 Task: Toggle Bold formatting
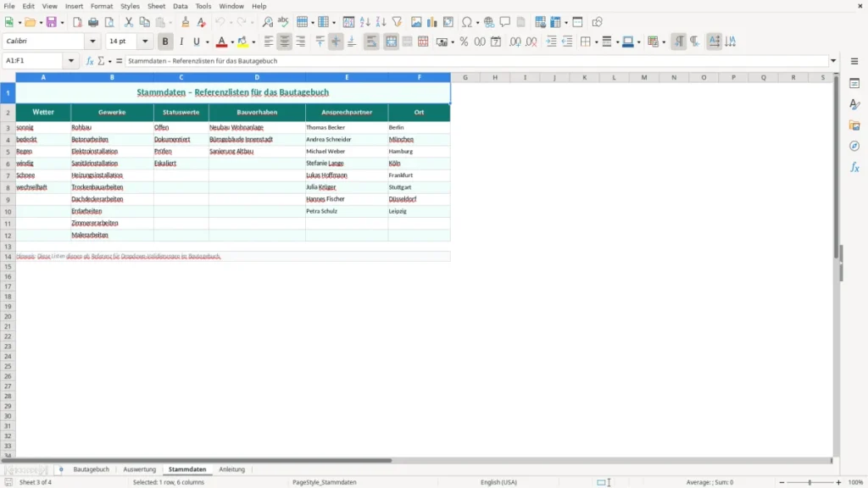[x=165, y=42]
